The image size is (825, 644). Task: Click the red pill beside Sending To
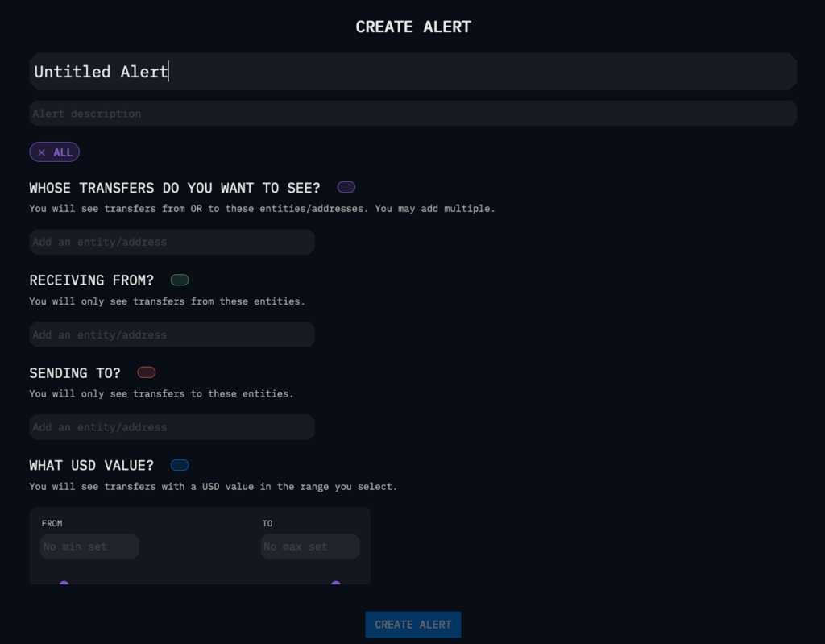coord(147,372)
